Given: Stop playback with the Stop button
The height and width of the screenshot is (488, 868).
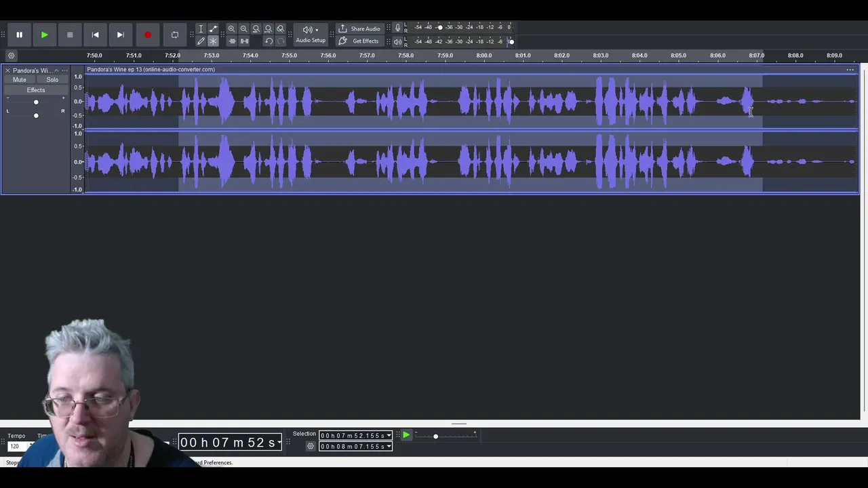Looking at the screenshot, I should tap(70, 35).
